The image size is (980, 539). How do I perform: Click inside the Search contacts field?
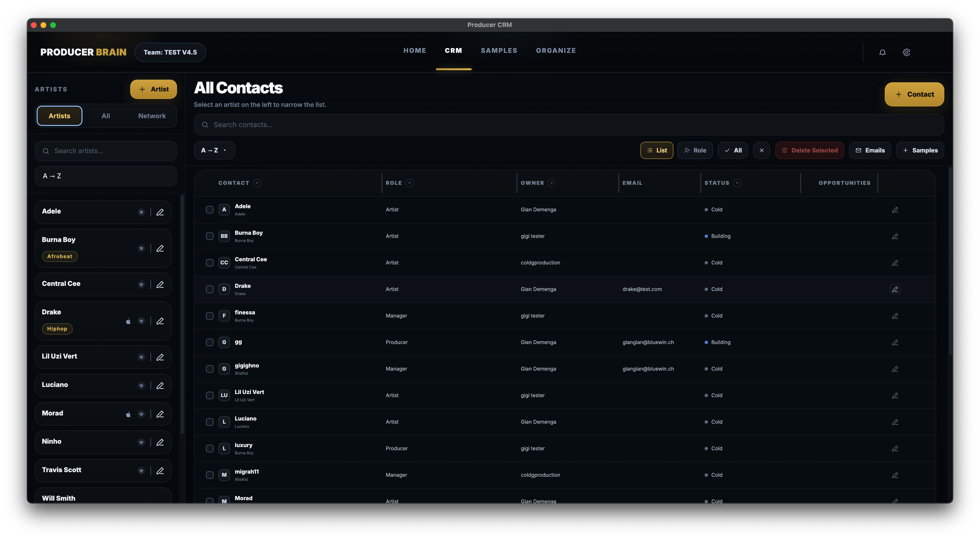tap(381, 124)
